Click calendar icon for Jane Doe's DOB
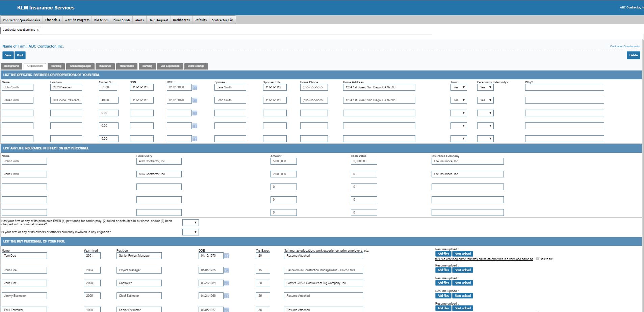644x312 pixels. [x=227, y=283]
